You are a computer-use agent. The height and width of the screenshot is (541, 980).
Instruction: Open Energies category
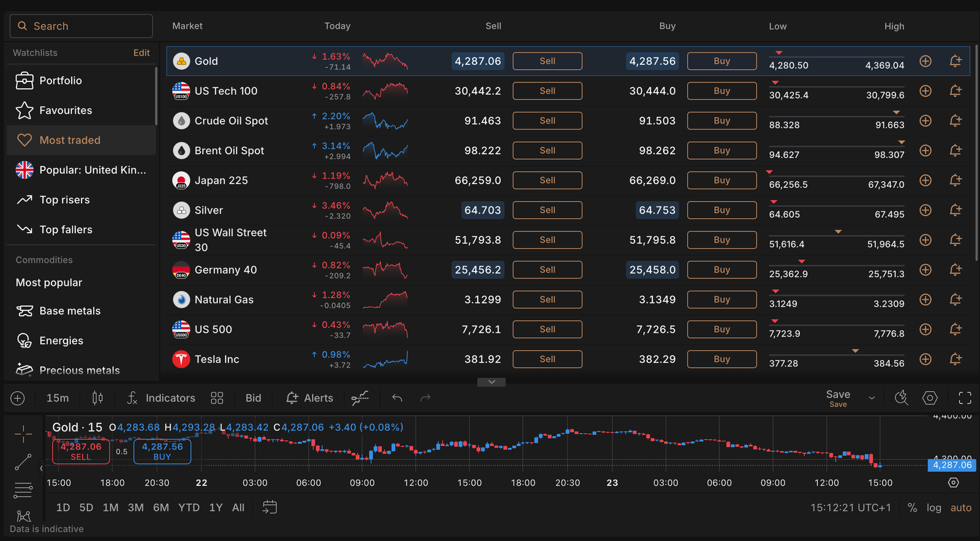(81, 341)
